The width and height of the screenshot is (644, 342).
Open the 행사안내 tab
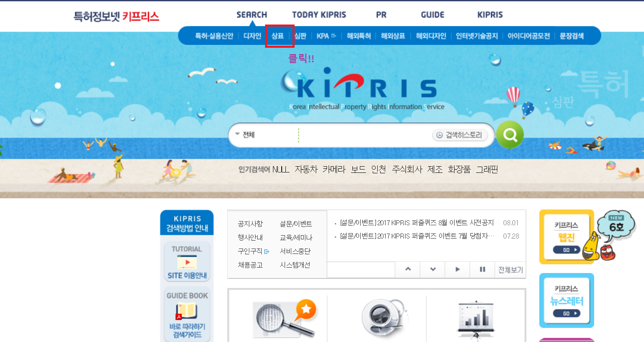(250, 237)
